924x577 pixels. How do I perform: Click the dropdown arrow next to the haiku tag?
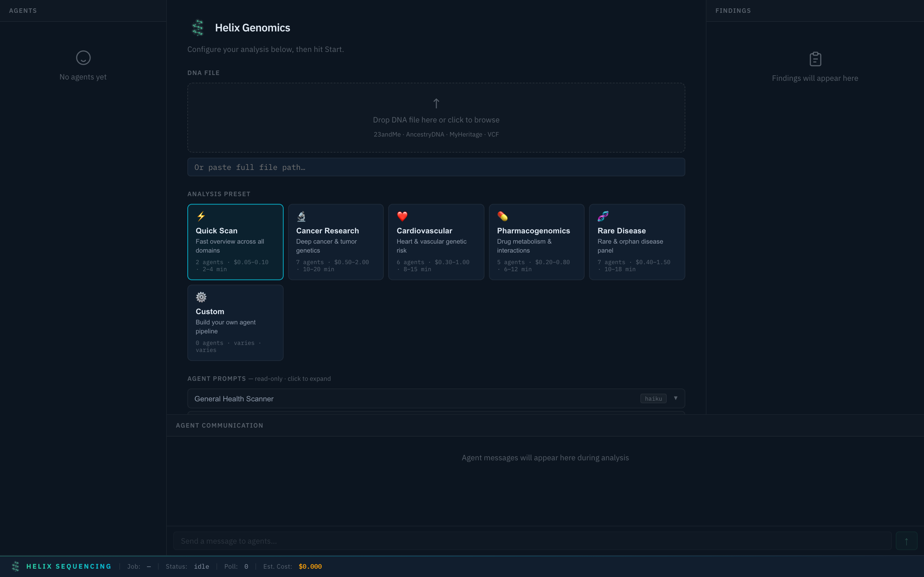[675, 398]
